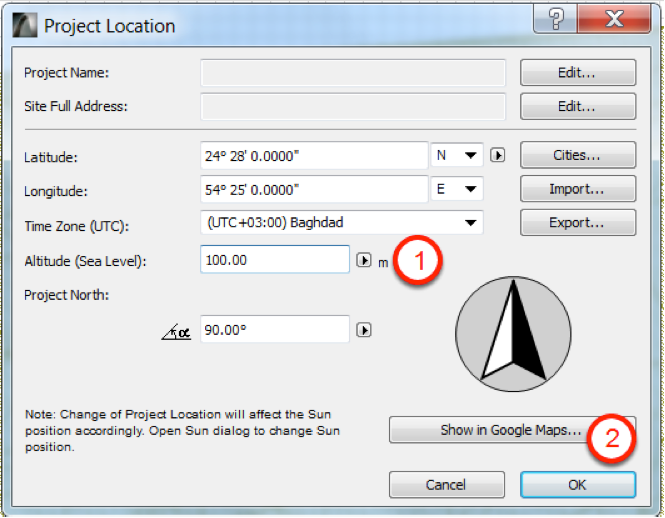Open the arrow popup next to the North angle
This screenshot has width=665, height=518.
363,330
